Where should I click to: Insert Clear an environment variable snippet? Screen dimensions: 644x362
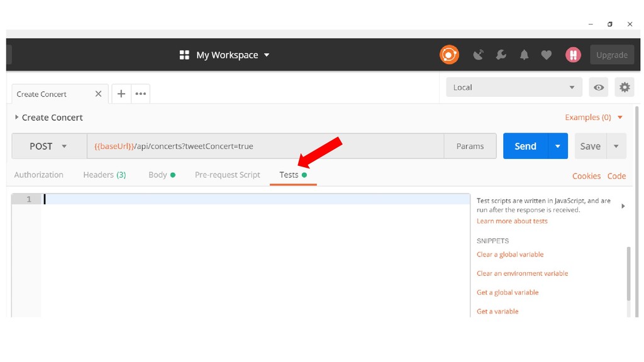pyautogui.click(x=523, y=273)
